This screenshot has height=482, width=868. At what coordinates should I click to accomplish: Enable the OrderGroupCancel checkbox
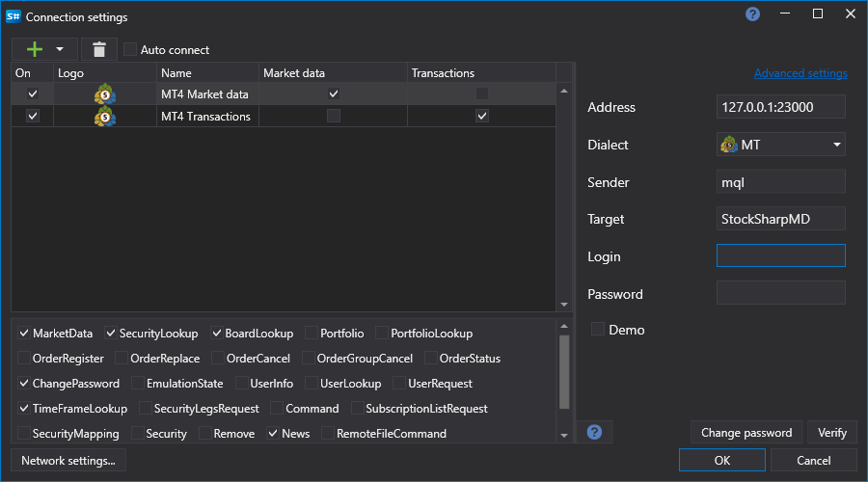click(x=309, y=358)
